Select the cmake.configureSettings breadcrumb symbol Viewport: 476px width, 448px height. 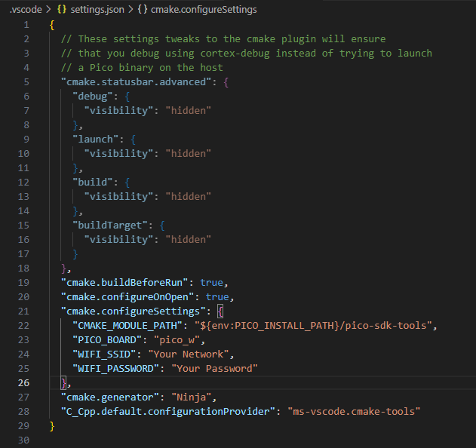point(204,10)
